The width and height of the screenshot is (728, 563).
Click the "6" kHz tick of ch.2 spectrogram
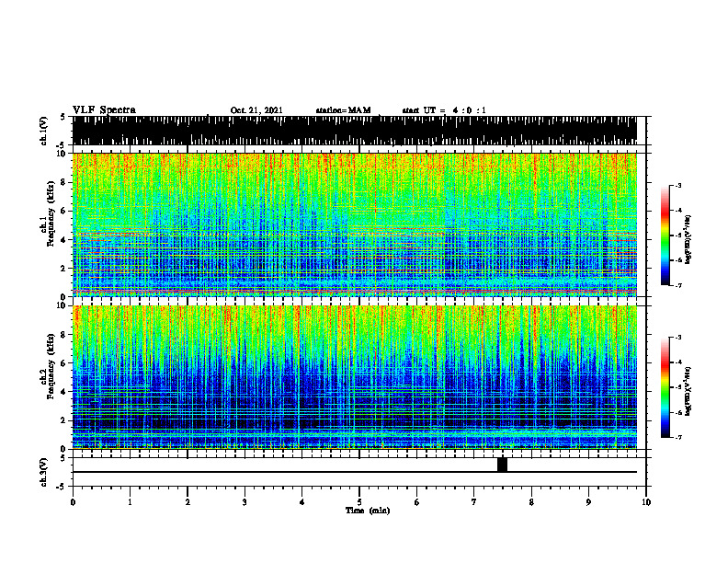63,363
